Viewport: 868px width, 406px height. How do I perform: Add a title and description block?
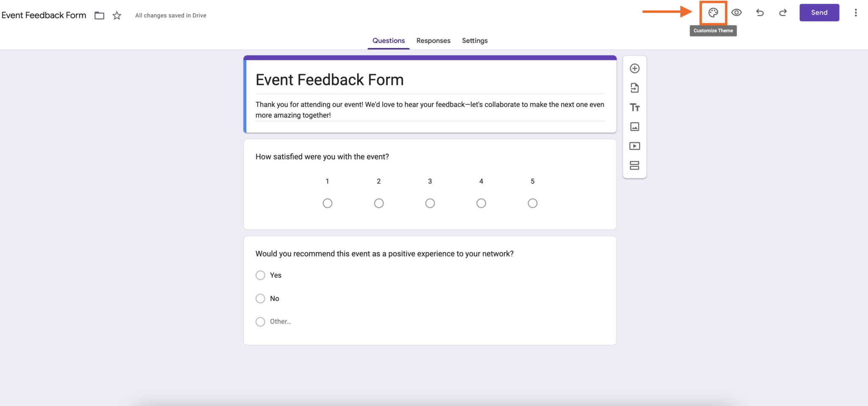tap(634, 107)
